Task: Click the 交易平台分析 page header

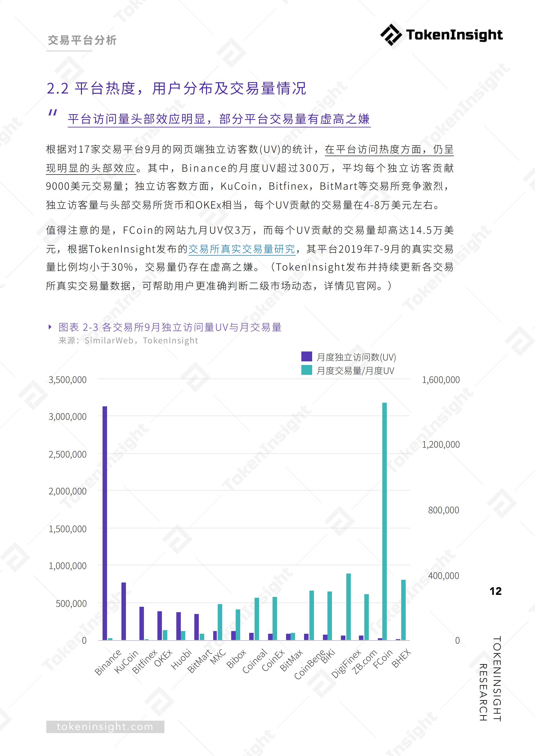Action: tap(82, 40)
